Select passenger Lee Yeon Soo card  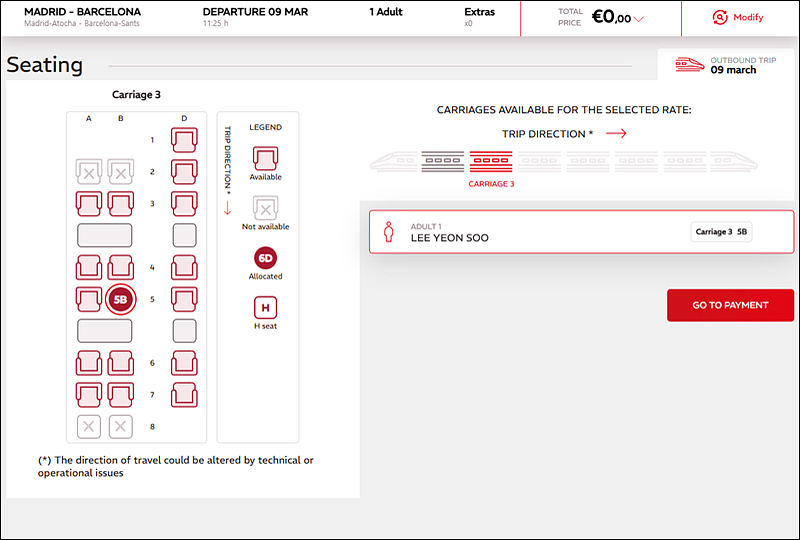(582, 232)
